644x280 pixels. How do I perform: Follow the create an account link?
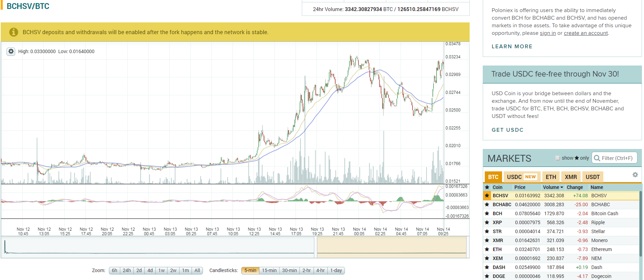(x=586, y=33)
